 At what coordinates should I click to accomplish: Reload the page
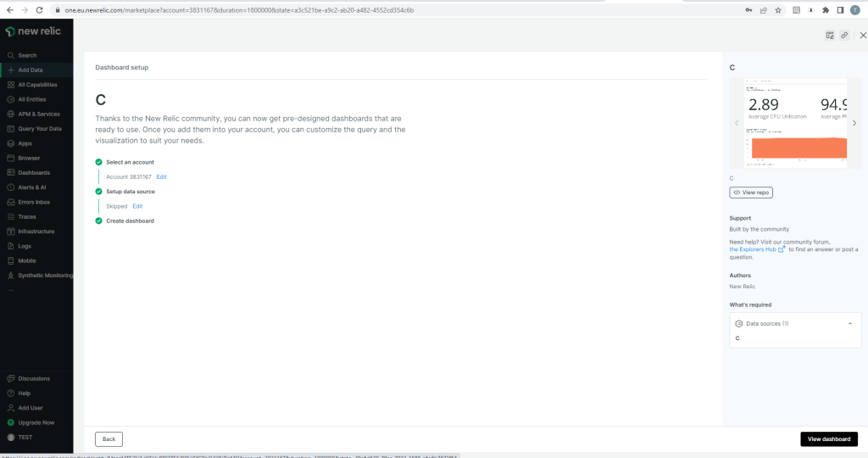point(39,10)
